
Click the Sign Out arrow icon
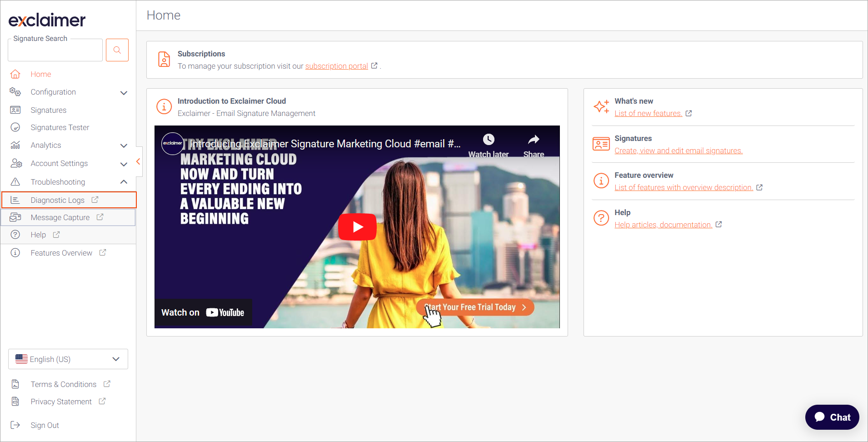(15, 425)
